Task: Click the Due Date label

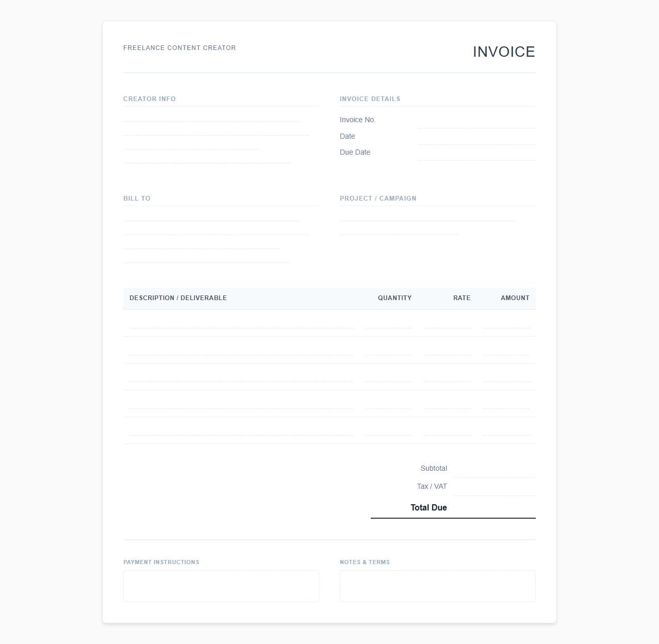Action: [355, 152]
